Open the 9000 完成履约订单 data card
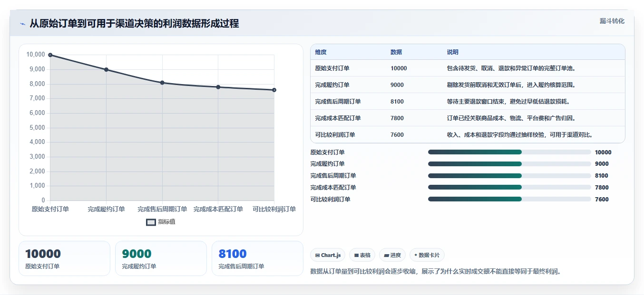The width and height of the screenshot is (644, 295). pyautogui.click(x=161, y=258)
